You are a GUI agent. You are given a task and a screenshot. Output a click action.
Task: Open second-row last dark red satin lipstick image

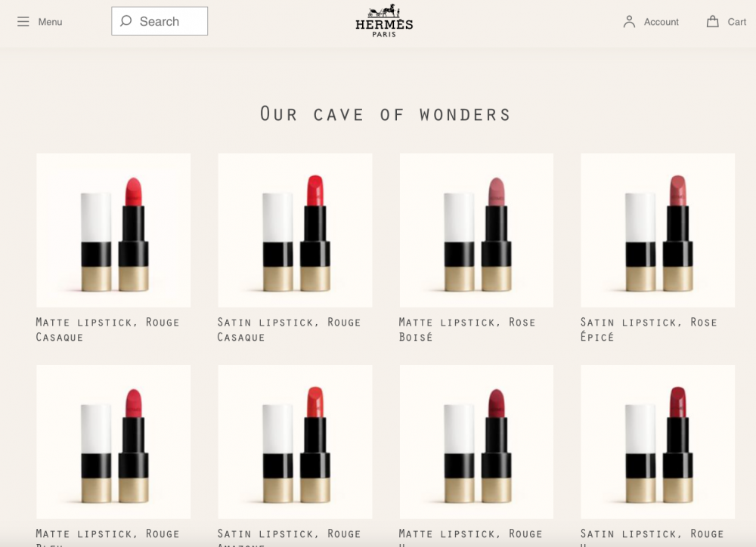658,442
